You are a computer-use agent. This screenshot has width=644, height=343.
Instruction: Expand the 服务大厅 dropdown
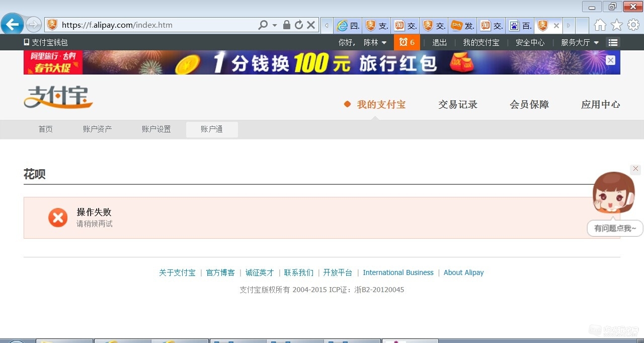[x=580, y=42]
